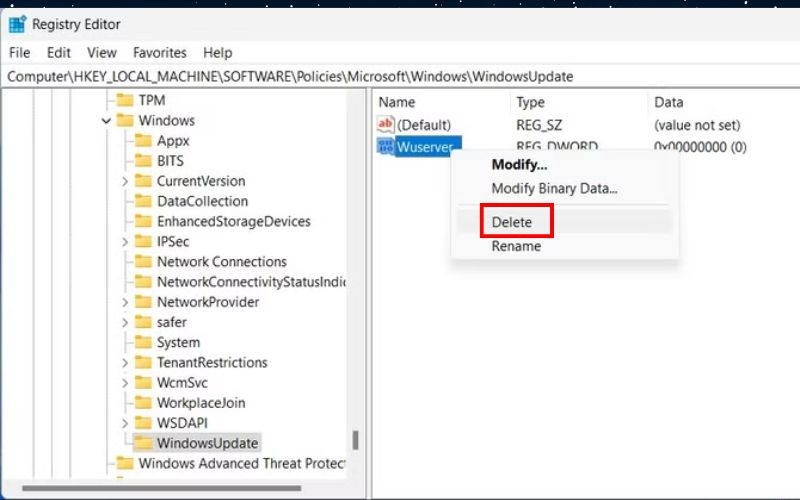Click the NetworkProvider folder icon
This screenshot has height=500, width=800.
(143, 302)
